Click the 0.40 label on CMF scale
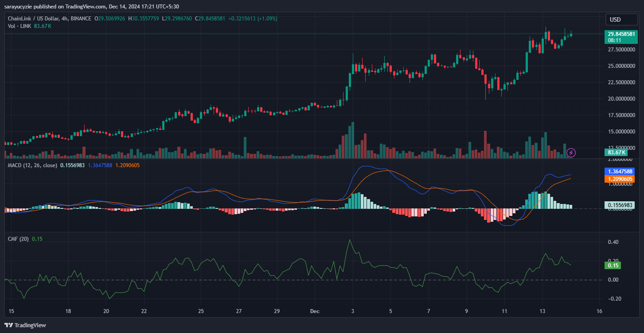 (x=613, y=242)
